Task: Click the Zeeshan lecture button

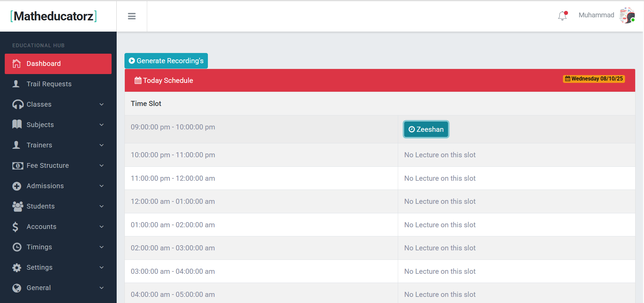Action: (426, 129)
